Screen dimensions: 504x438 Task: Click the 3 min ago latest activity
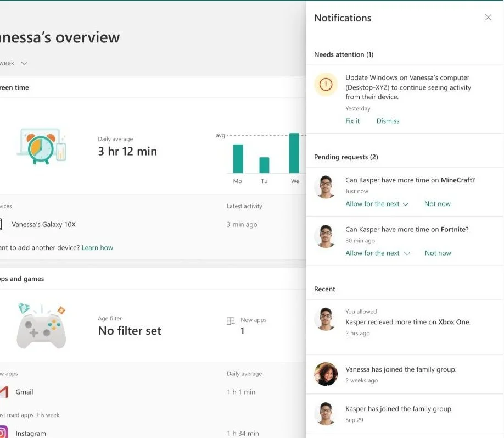pos(242,224)
